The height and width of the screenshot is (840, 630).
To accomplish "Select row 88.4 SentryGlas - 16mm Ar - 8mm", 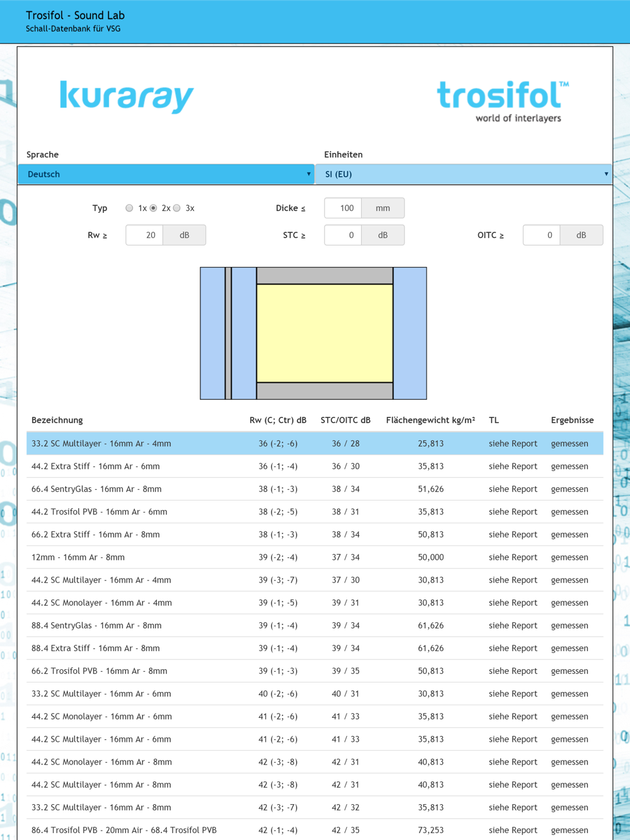I will tap(315, 625).
